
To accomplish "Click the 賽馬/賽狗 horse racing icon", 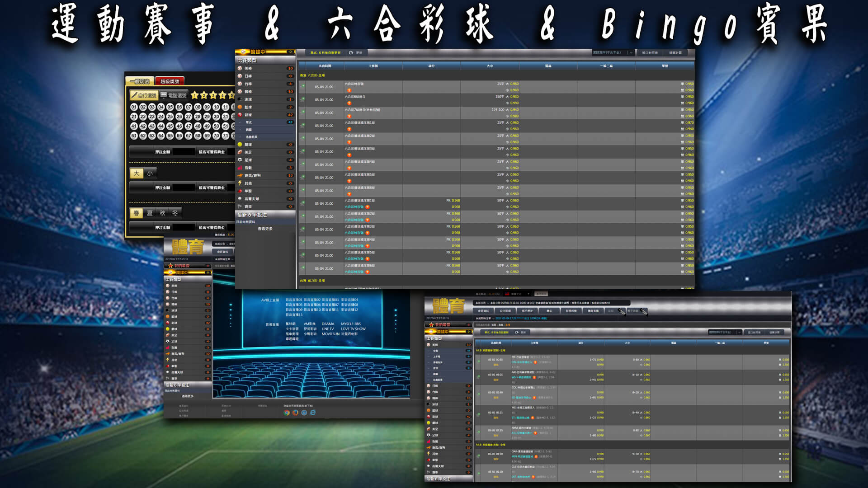I will 240,176.
